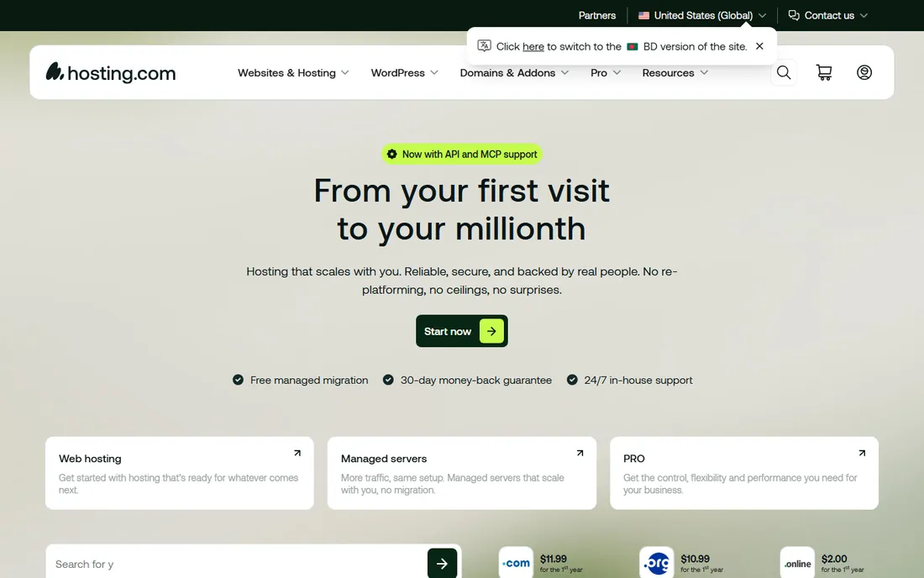This screenshot has height=578, width=924.
Task: Focus the domain search input field
Action: pyautogui.click(x=237, y=564)
